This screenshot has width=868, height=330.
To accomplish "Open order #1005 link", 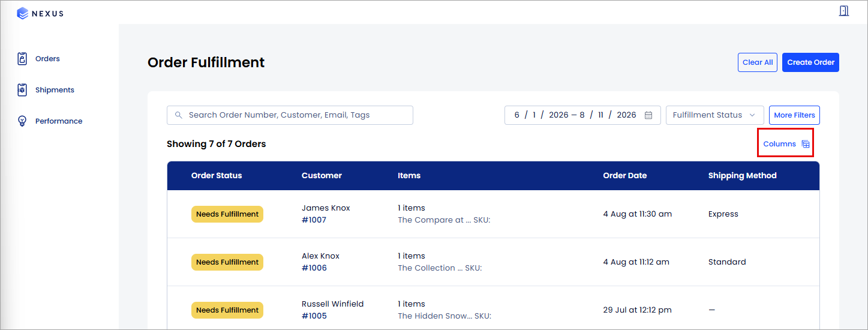I will pos(314,316).
